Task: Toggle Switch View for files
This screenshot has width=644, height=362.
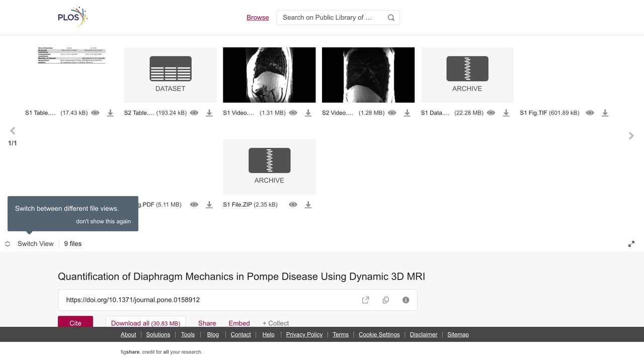Action: point(29,244)
